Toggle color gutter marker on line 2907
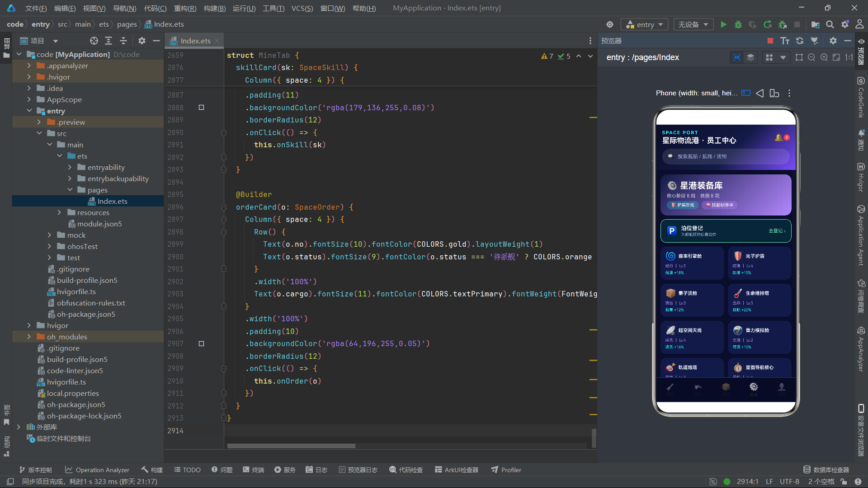Screen dimensions: 868x488 (202, 344)
